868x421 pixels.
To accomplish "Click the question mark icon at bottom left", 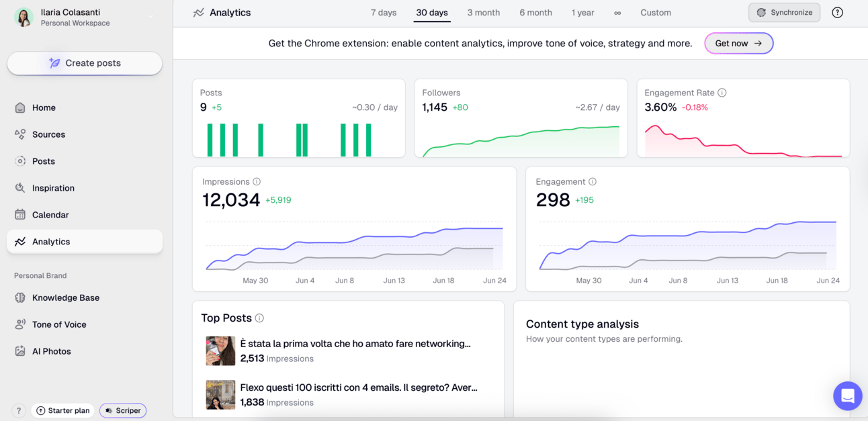I will coord(19,410).
